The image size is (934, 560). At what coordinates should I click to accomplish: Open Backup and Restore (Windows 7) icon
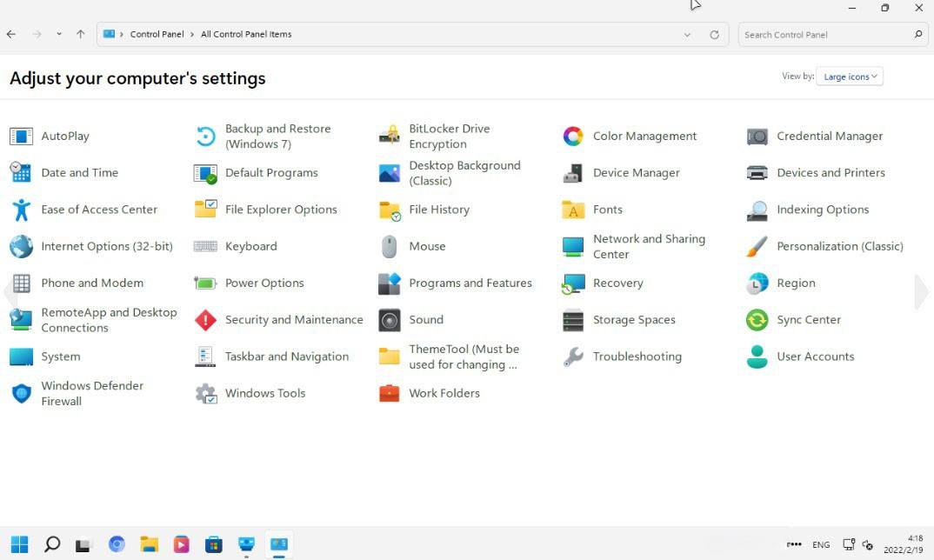click(x=205, y=137)
